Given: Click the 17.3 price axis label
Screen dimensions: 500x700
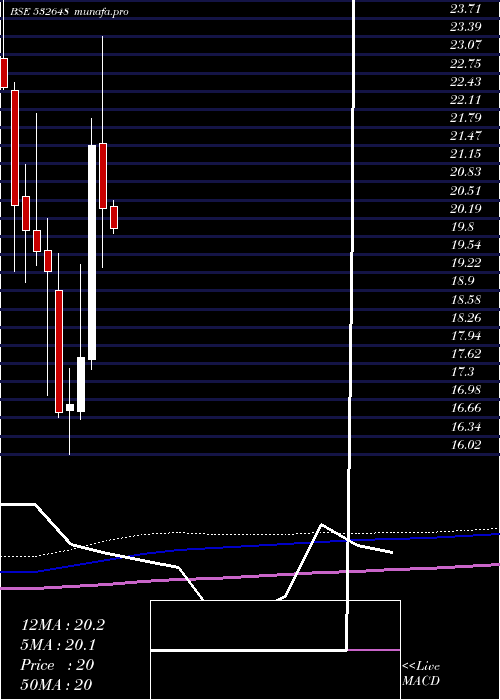Looking at the screenshot, I should point(462,372).
